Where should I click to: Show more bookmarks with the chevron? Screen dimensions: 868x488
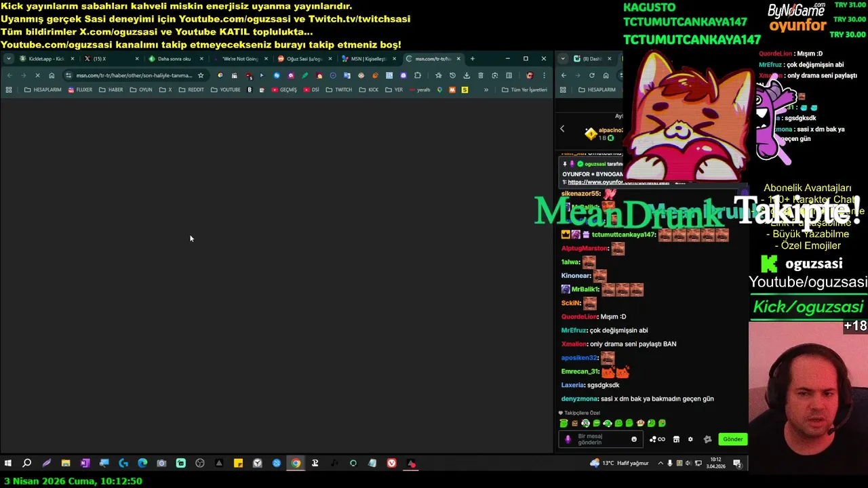click(x=486, y=89)
